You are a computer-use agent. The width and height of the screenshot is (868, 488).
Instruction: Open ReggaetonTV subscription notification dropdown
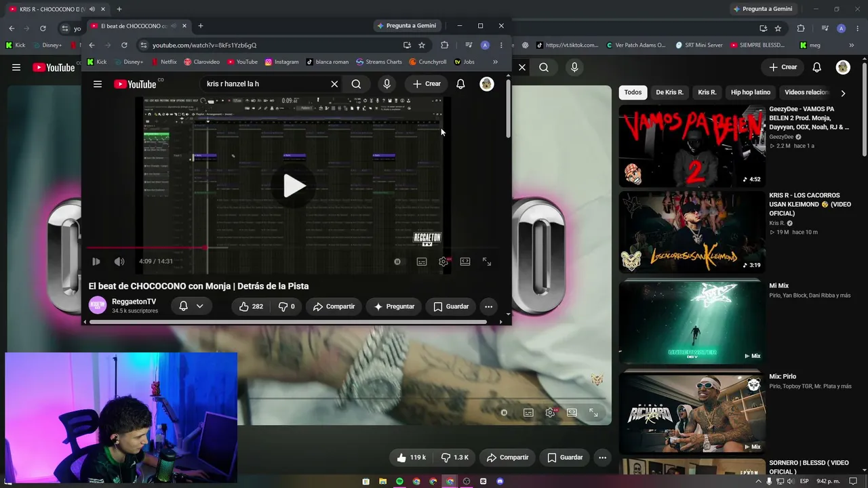191,306
